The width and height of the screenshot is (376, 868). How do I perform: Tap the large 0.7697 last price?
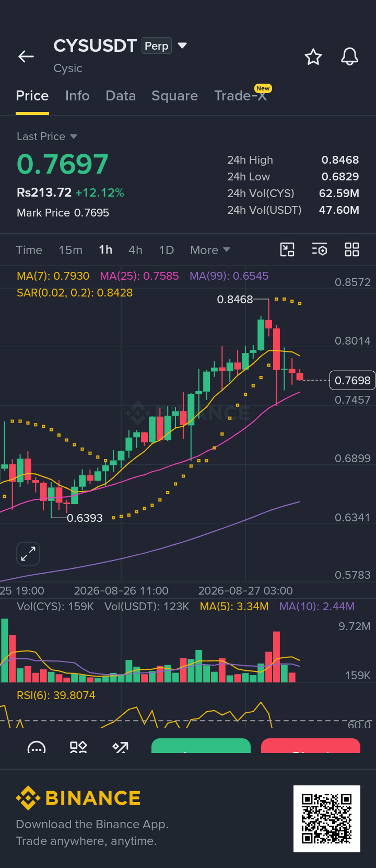63,164
